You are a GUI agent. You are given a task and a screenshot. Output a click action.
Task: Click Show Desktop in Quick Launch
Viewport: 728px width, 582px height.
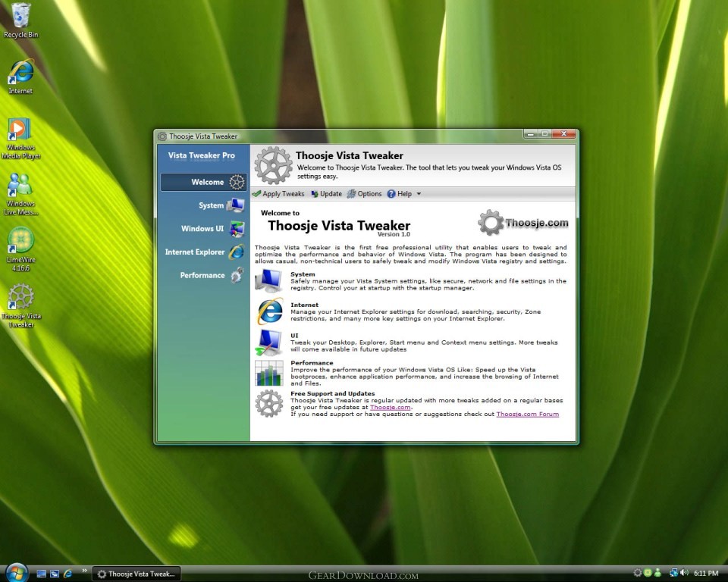41,574
